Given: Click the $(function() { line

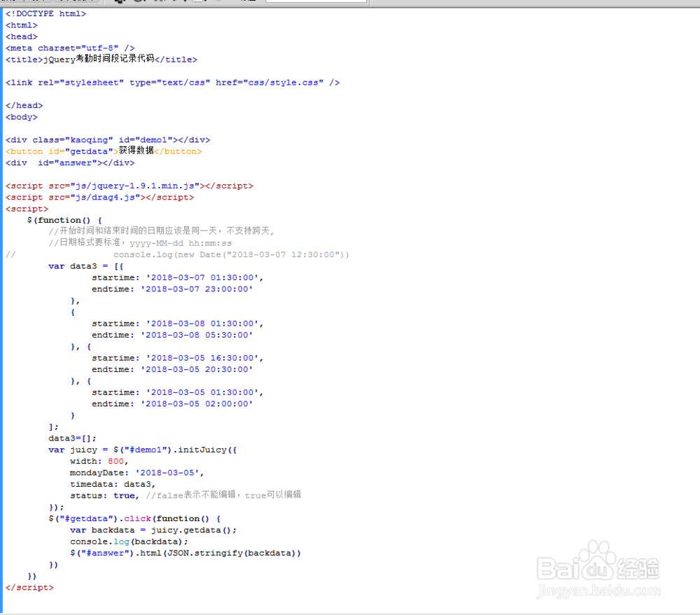Looking at the screenshot, I should tap(64, 220).
